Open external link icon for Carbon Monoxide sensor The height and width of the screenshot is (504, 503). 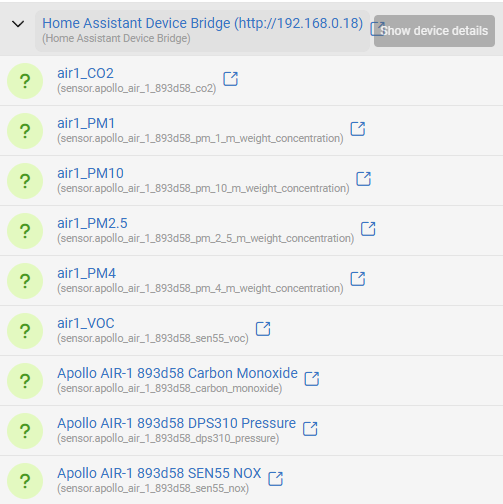pos(312,379)
